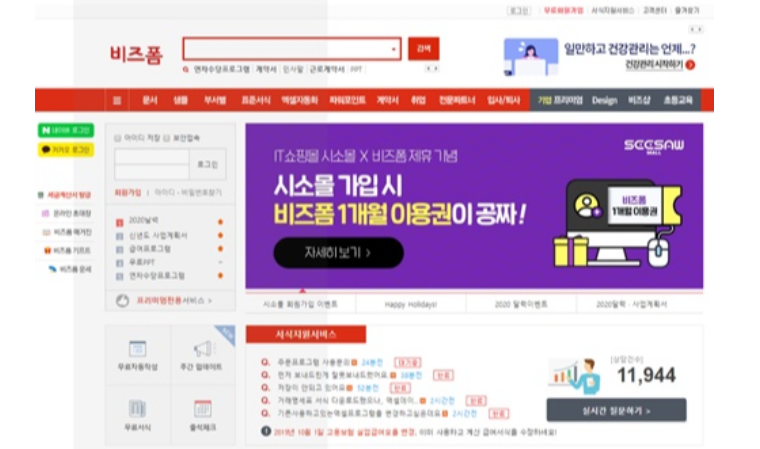Open the 자세히 보기 banner button
Viewport: 760px width, 449px height.
[324, 253]
